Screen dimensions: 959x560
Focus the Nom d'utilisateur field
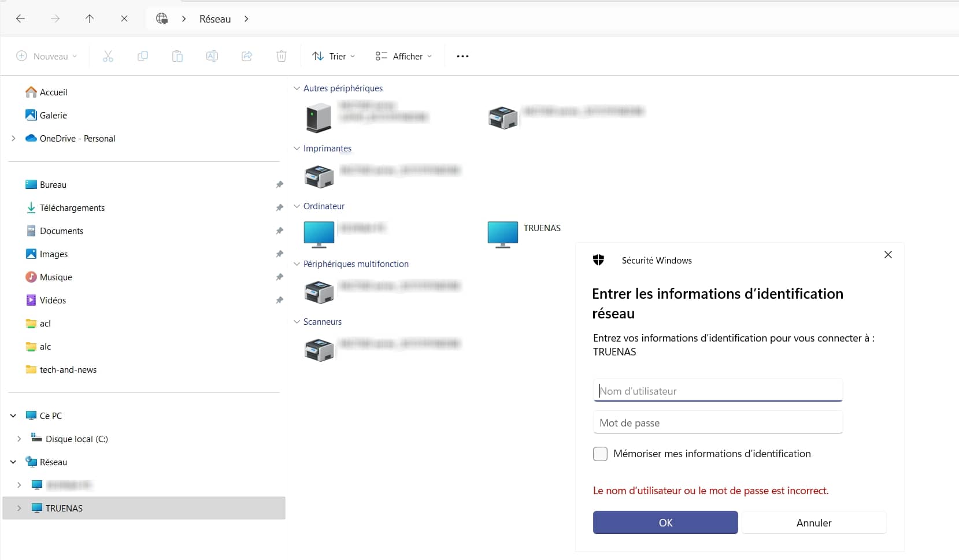pos(717,391)
